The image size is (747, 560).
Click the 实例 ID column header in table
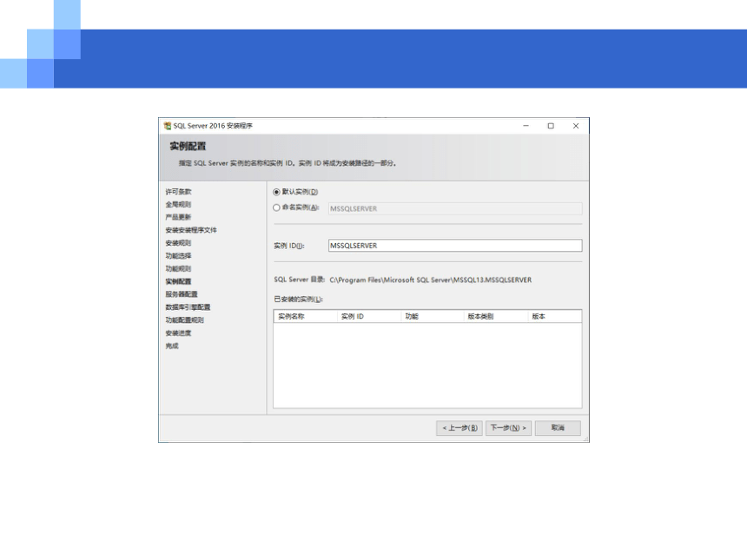point(369,316)
